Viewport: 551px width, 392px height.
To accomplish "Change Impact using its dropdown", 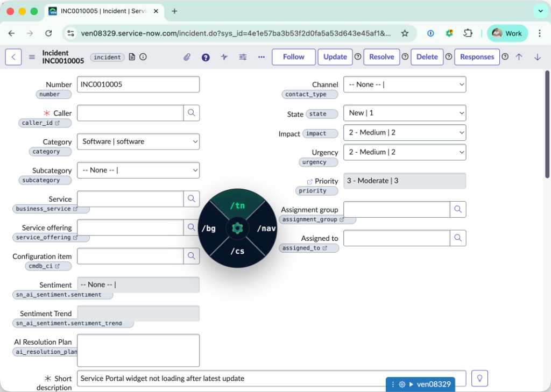I will 404,132.
